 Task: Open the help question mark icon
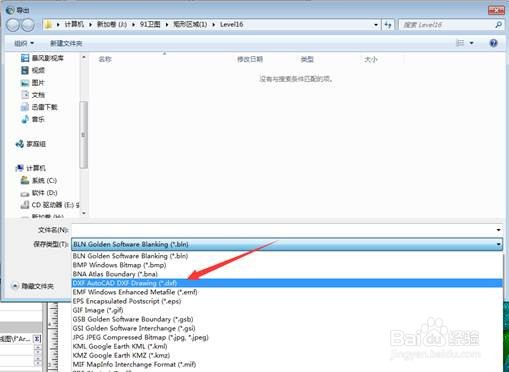[x=493, y=43]
